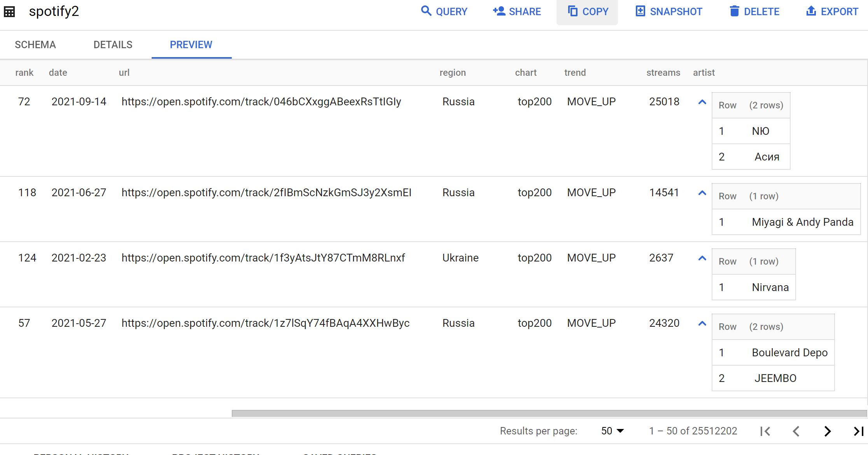Click the Snapshot icon
The height and width of the screenshot is (455, 868).
coord(640,11)
